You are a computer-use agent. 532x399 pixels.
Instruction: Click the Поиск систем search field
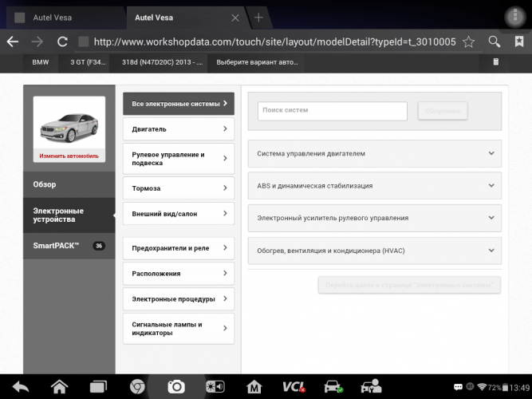[x=332, y=111]
